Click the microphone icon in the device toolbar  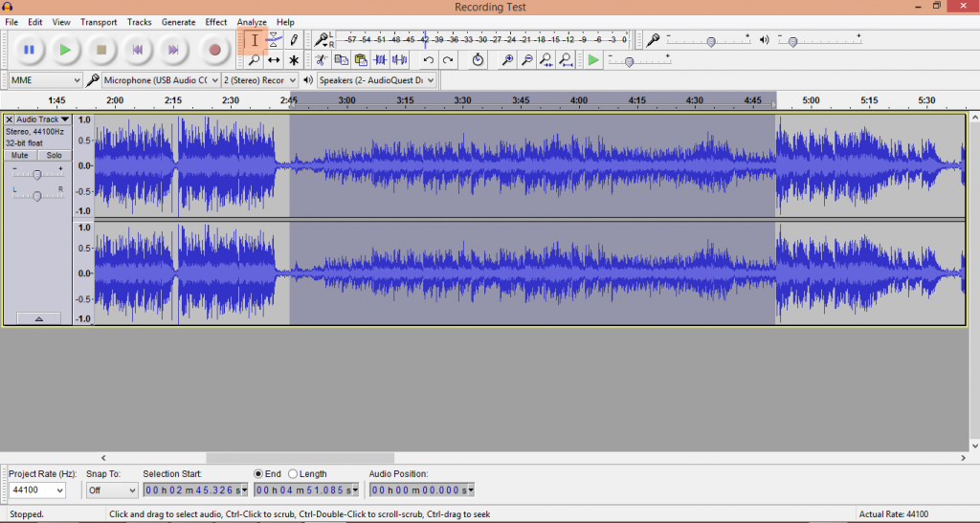tap(93, 80)
